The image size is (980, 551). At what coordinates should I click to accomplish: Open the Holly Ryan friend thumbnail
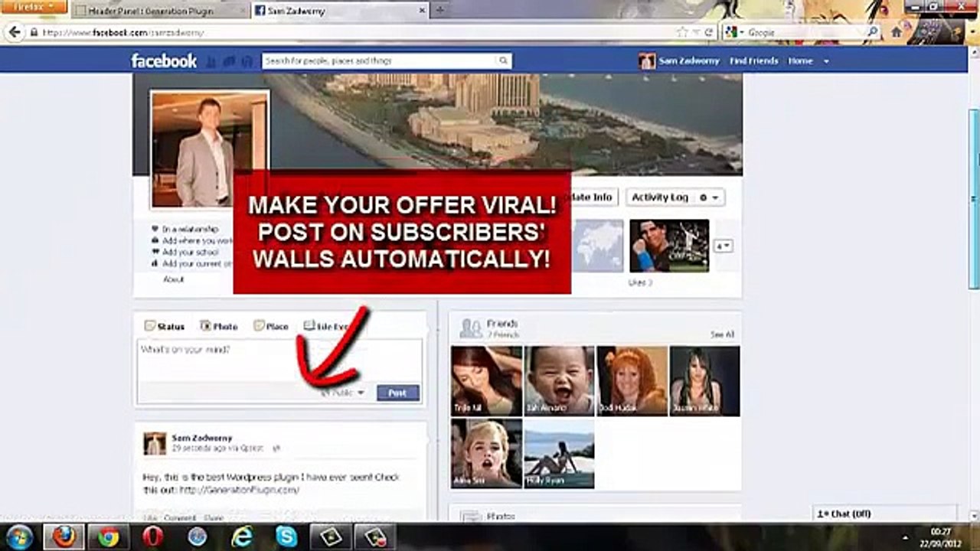560,453
